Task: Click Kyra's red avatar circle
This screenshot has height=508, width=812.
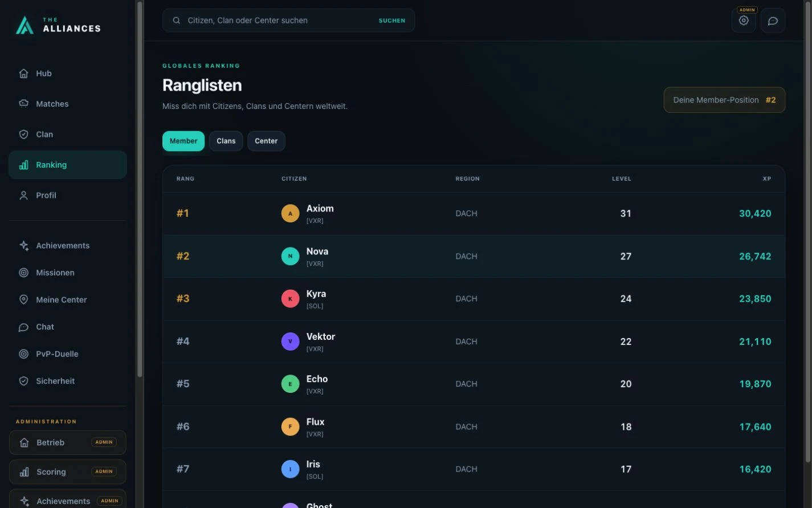Action: [x=290, y=299]
